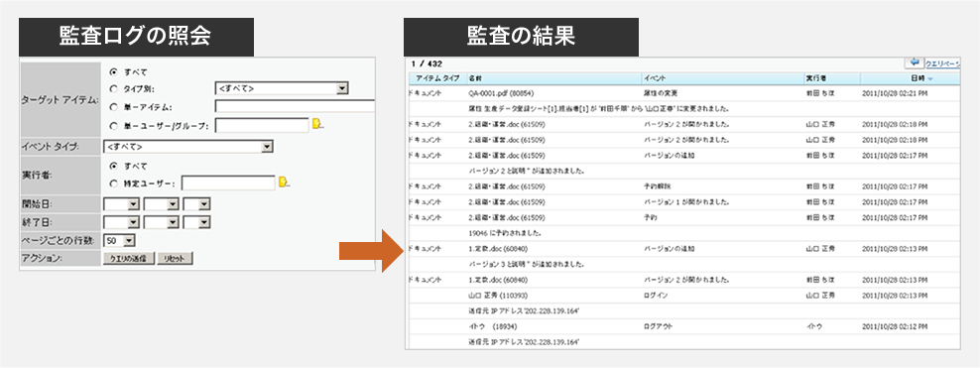Click 1.定款.doc in the バージョンの追加 row
This screenshot has height=368, width=980.
pos(498,249)
